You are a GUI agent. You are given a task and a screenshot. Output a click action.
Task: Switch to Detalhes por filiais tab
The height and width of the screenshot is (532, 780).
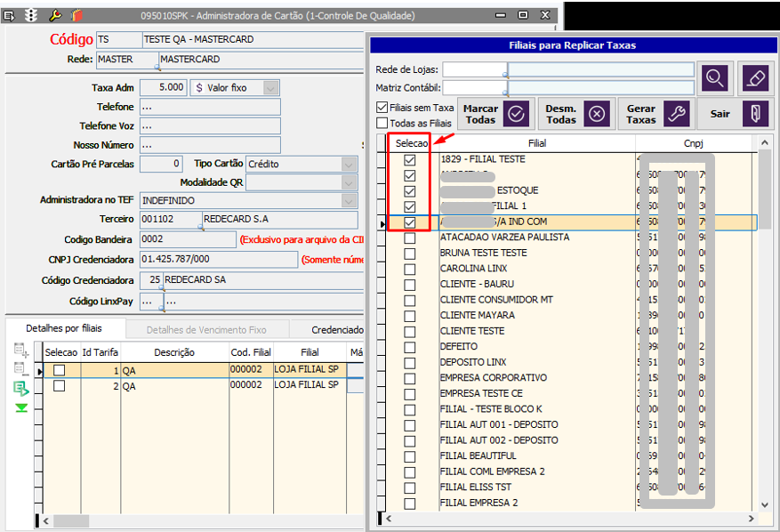(x=64, y=328)
